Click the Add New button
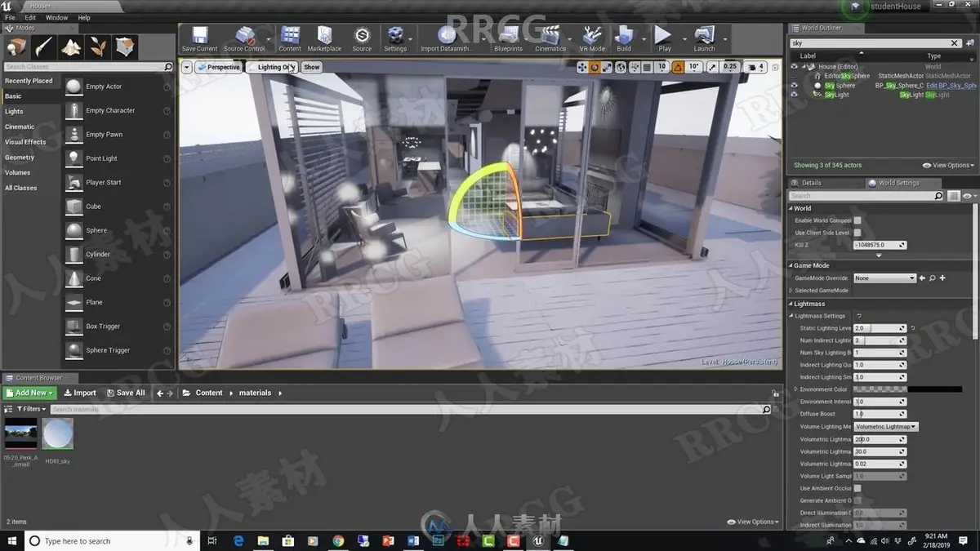 pos(30,393)
